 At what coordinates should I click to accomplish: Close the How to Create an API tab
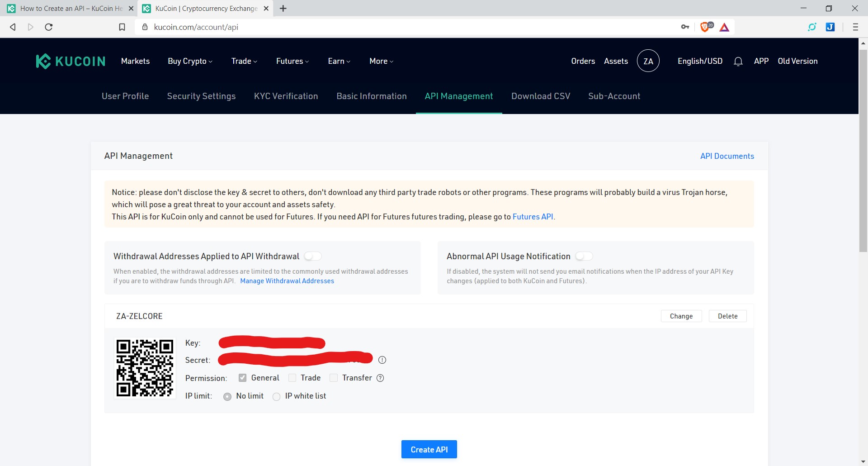[x=131, y=8]
